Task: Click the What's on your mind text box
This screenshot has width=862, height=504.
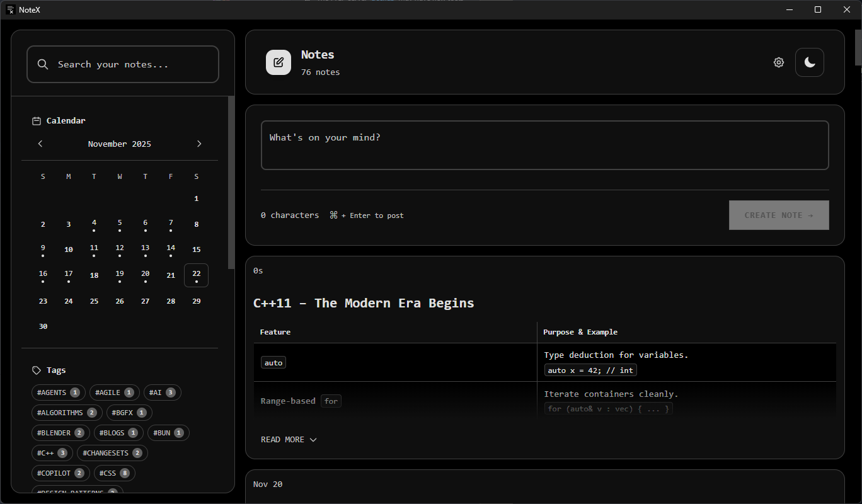Action: 544,145
